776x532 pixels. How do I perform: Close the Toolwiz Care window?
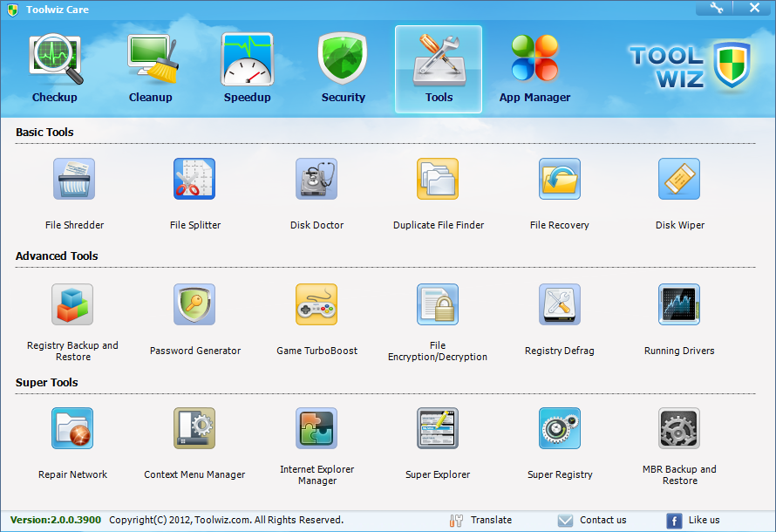click(x=754, y=8)
